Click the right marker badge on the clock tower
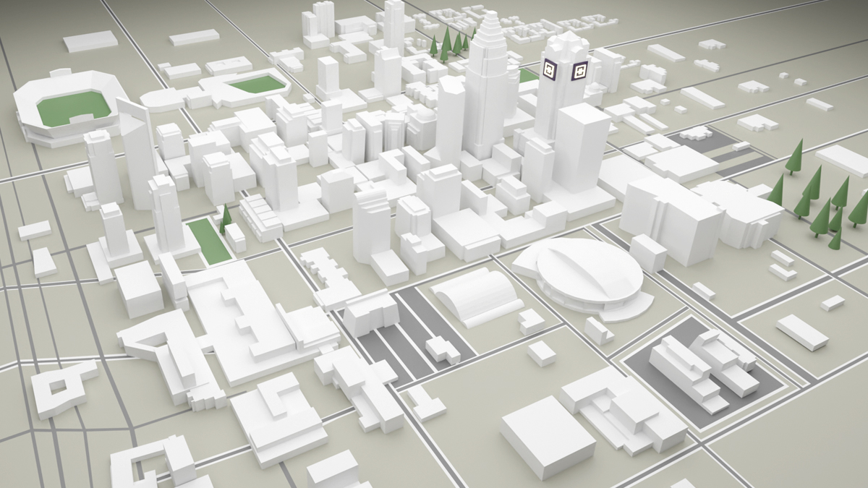 pyautogui.click(x=579, y=69)
